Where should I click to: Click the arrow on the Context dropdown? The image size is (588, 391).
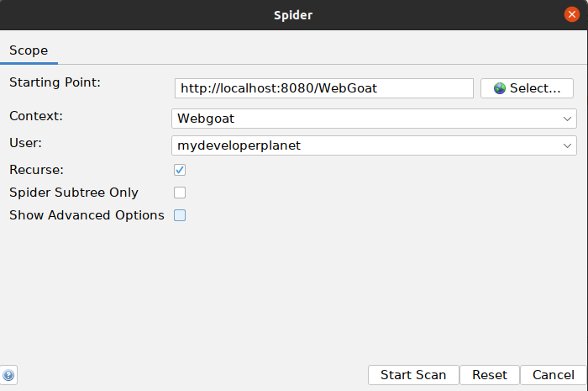[569, 119]
